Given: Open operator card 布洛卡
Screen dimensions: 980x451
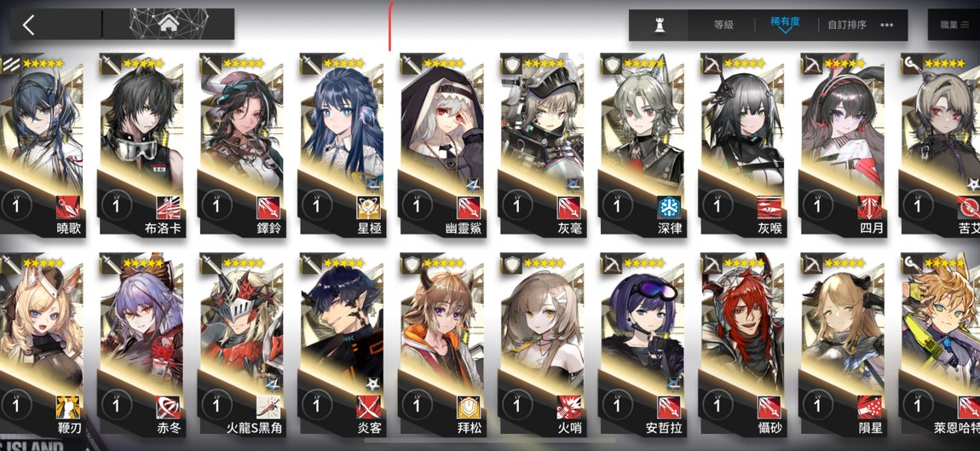Looking at the screenshot, I should [x=141, y=145].
